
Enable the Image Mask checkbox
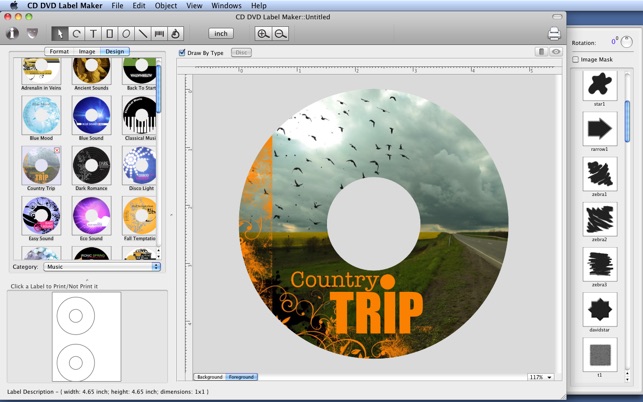tap(575, 59)
